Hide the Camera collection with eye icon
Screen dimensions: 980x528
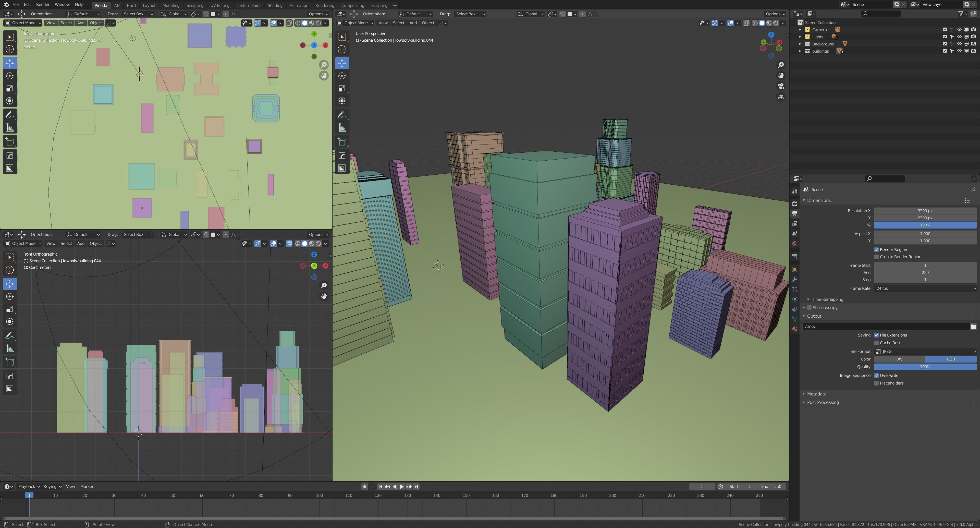(959, 30)
